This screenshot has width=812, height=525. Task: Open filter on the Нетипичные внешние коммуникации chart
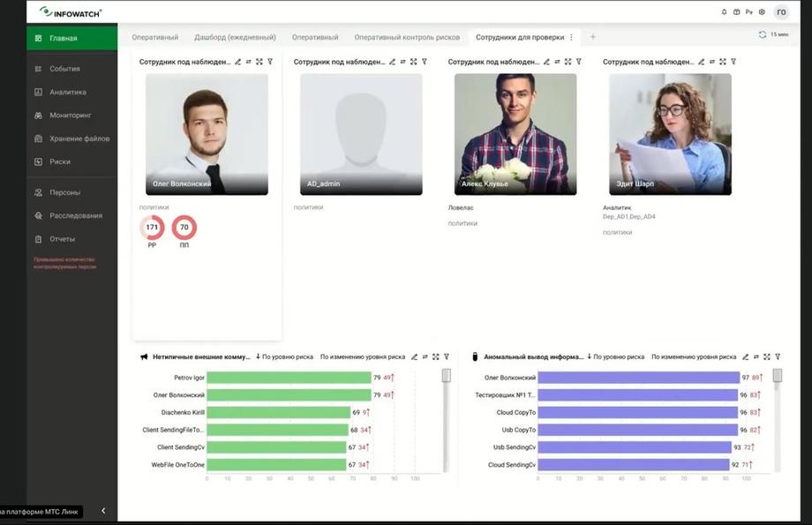point(447,356)
